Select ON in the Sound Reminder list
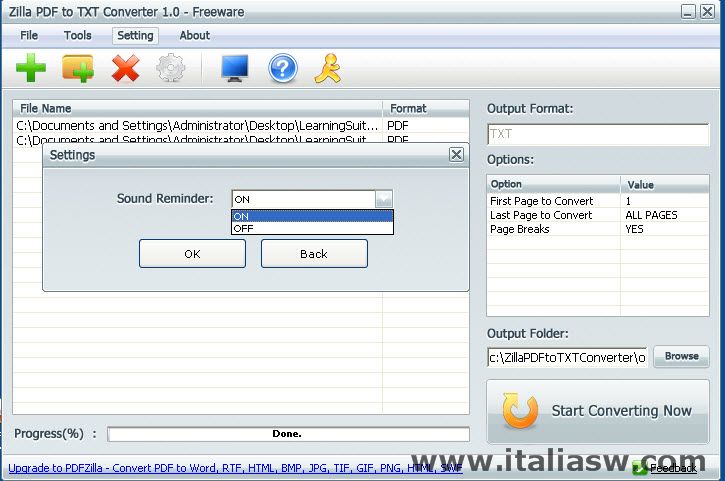 (312, 216)
